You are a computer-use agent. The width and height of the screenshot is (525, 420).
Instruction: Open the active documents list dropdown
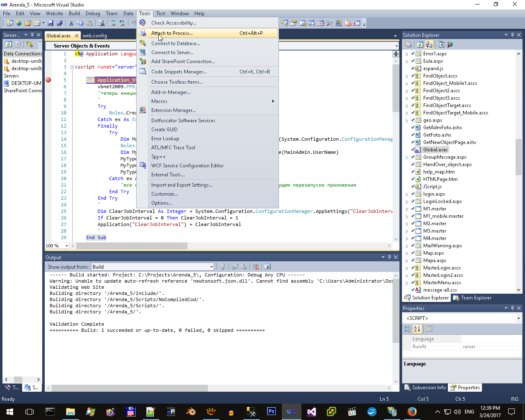(x=395, y=36)
